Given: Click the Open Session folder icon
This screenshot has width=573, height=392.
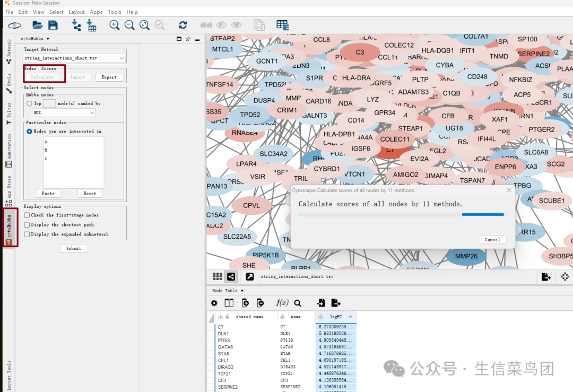Looking at the screenshot, I should (37, 25).
